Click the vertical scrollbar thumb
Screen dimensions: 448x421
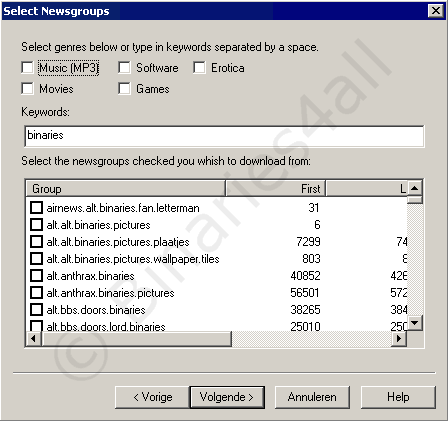click(x=415, y=200)
